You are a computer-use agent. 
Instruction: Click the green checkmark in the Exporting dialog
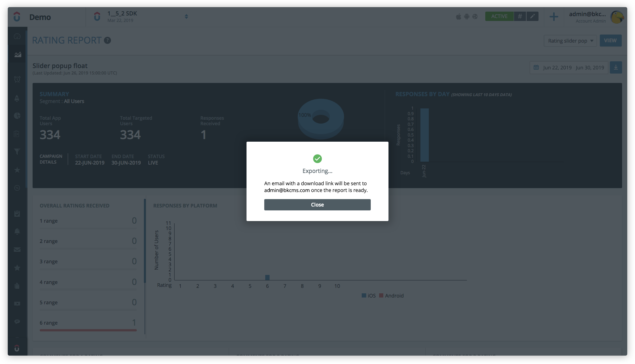[x=317, y=158]
